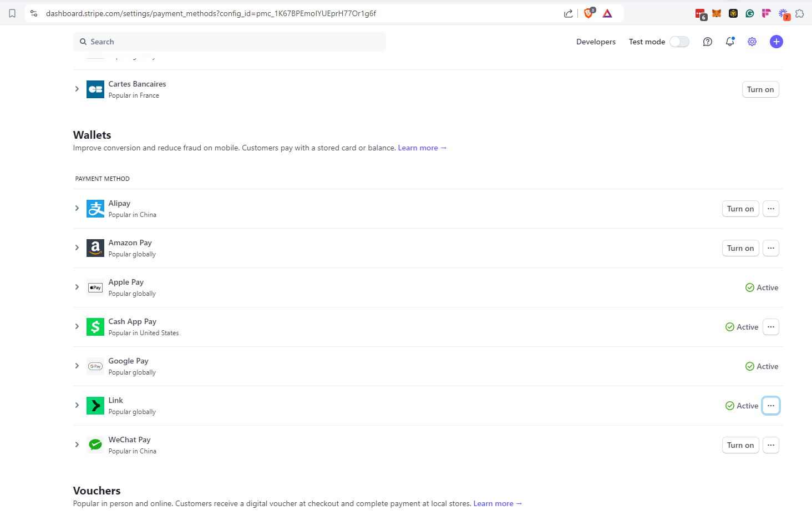Open the MetaMask fox extension

(717, 13)
